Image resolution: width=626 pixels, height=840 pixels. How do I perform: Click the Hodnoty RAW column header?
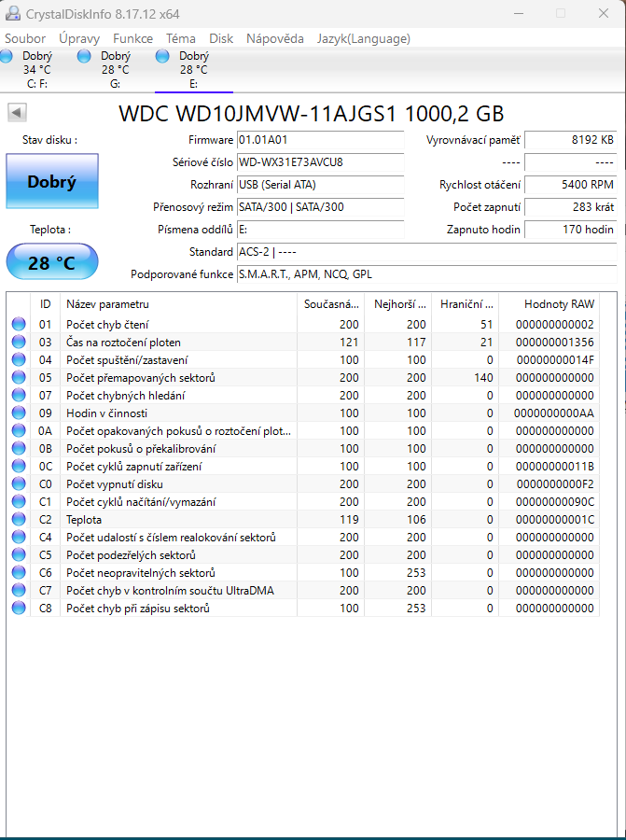pos(549,303)
